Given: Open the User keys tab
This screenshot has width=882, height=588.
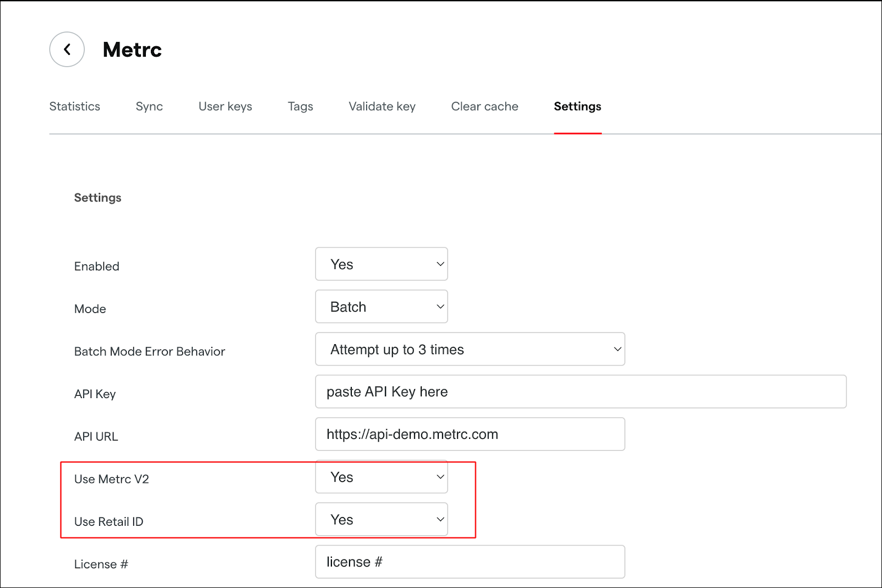Looking at the screenshot, I should point(225,107).
